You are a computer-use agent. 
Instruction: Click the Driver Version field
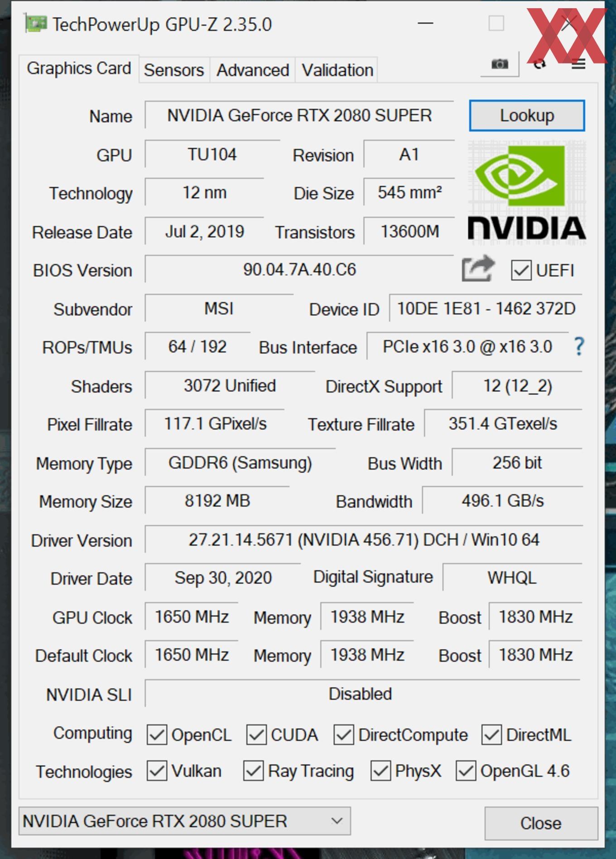(364, 540)
